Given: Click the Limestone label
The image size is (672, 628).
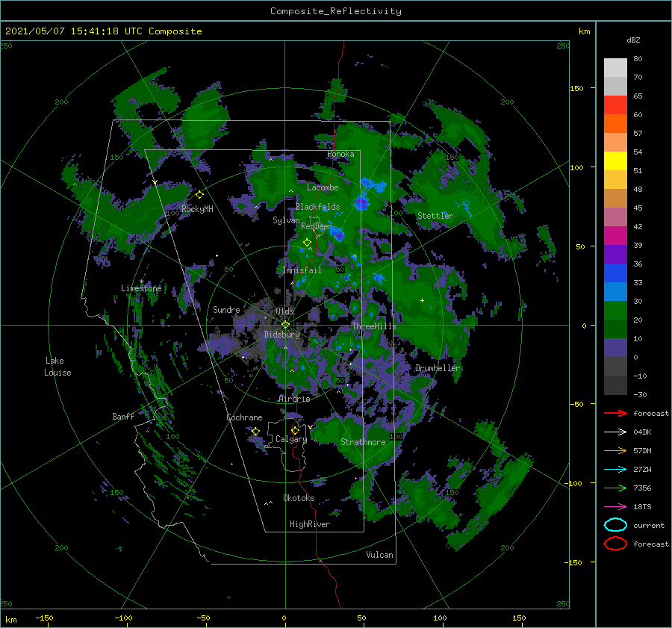Looking at the screenshot, I should point(141,288).
